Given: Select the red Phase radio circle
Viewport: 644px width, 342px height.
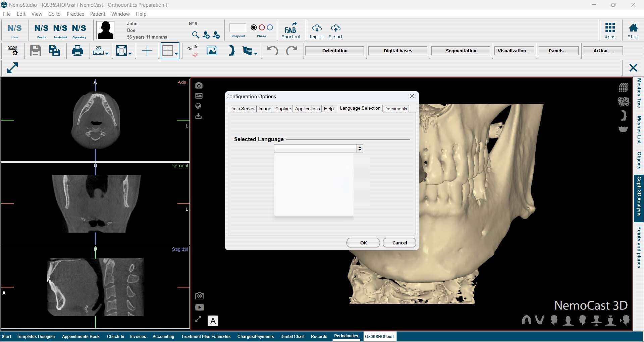Looking at the screenshot, I should pyautogui.click(x=262, y=27).
